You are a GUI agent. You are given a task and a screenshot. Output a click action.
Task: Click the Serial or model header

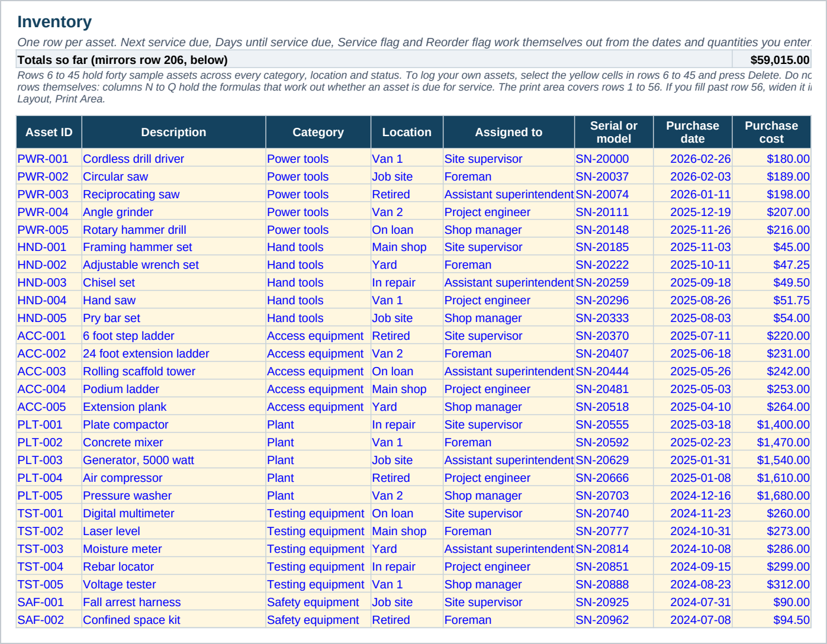tap(614, 132)
